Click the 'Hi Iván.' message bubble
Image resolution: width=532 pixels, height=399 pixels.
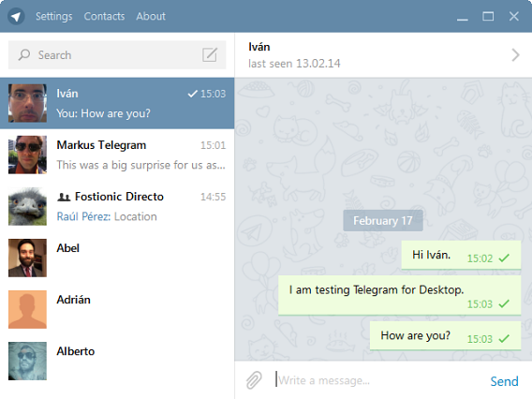click(461, 255)
